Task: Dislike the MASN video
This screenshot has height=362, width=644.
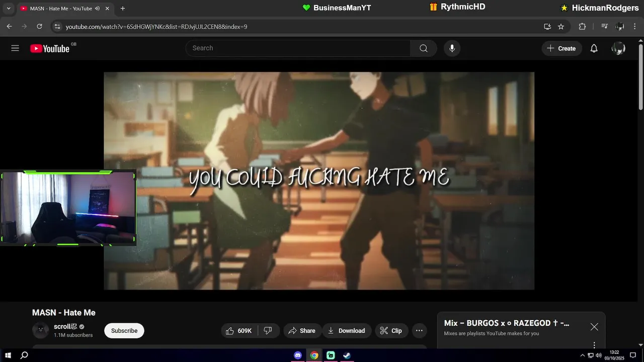Action: 268,330
